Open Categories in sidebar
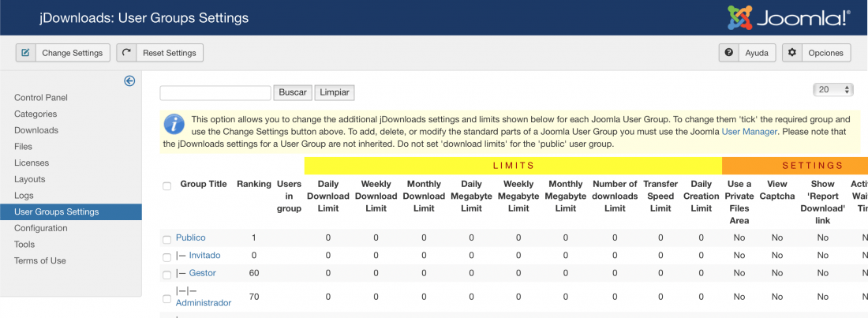The width and height of the screenshot is (868, 318). pos(36,114)
